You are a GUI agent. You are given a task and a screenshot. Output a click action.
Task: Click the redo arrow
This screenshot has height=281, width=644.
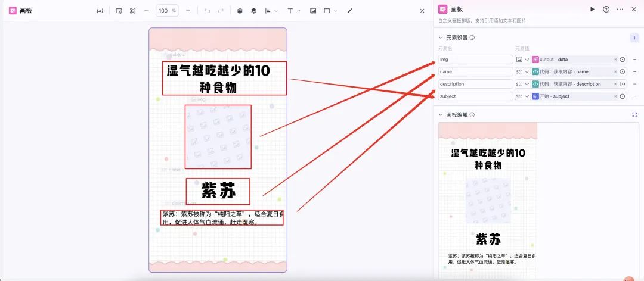coord(221,11)
